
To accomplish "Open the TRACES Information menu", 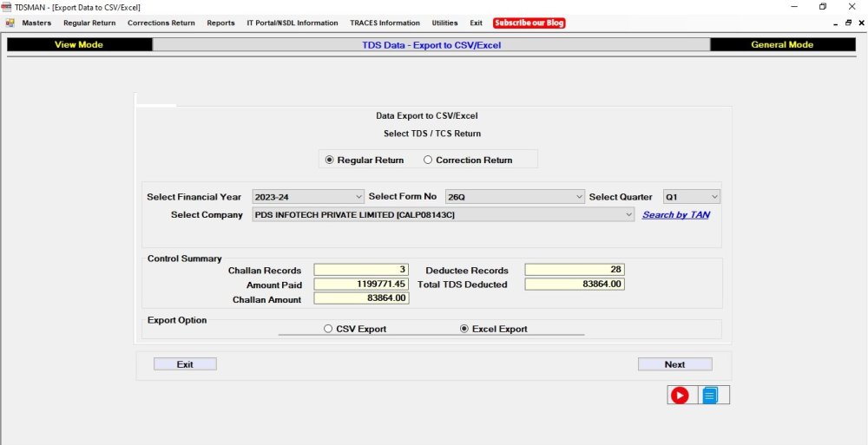I will [x=385, y=23].
